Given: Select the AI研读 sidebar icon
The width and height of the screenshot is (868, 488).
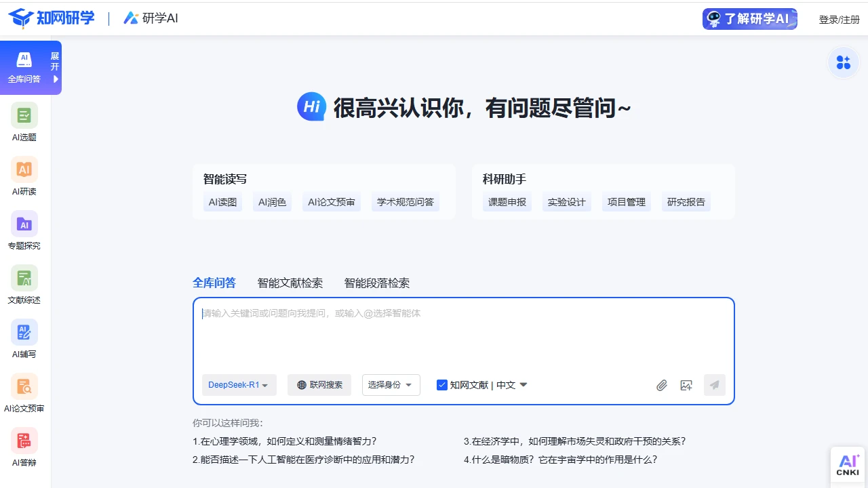Looking at the screenshot, I should click(x=24, y=176).
